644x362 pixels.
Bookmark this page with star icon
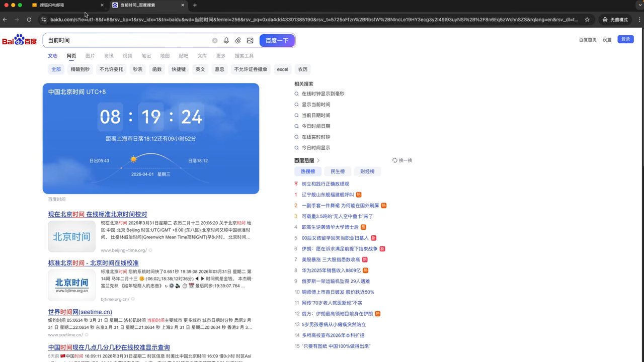pos(587,20)
